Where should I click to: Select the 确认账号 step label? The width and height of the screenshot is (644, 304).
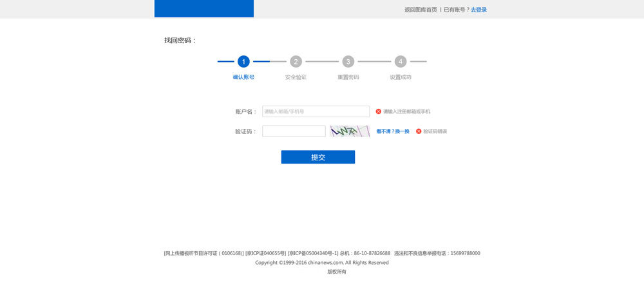click(243, 77)
